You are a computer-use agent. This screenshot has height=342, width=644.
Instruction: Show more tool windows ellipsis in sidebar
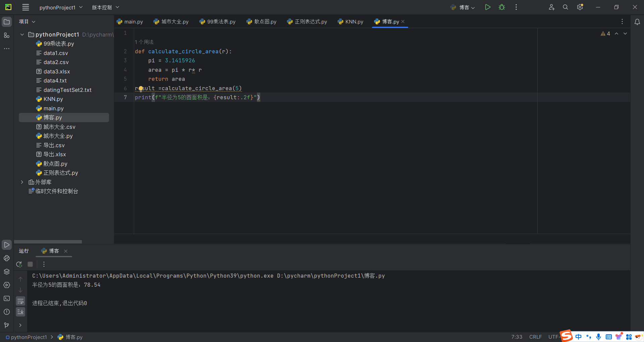[7, 49]
